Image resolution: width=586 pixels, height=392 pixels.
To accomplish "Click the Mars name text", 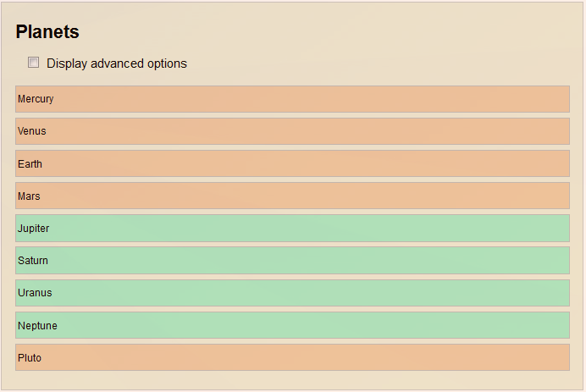I will pyautogui.click(x=29, y=196).
